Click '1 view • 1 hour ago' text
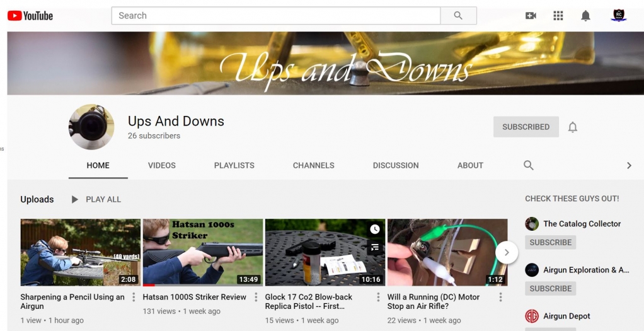 (52, 320)
